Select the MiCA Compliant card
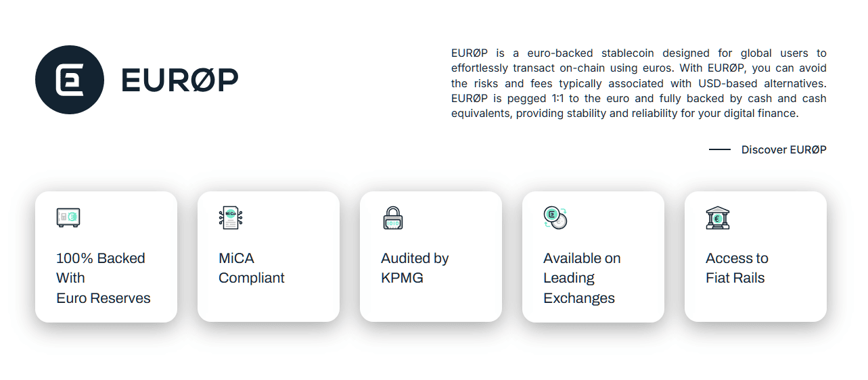 [x=269, y=256]
